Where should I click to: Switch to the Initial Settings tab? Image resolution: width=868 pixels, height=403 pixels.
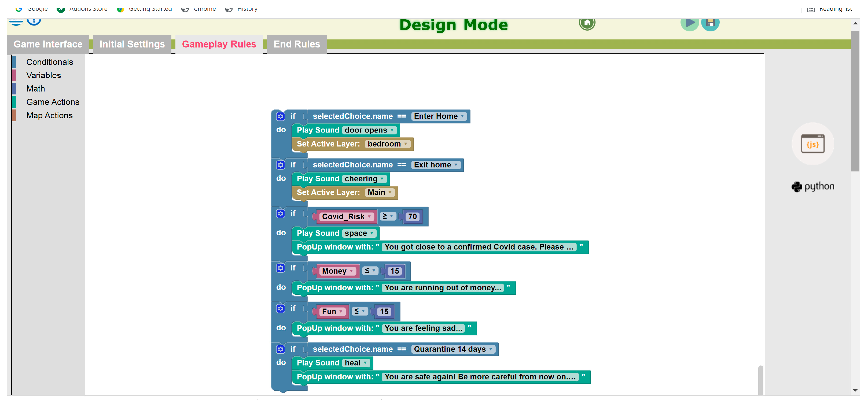(x=132, y=44)
